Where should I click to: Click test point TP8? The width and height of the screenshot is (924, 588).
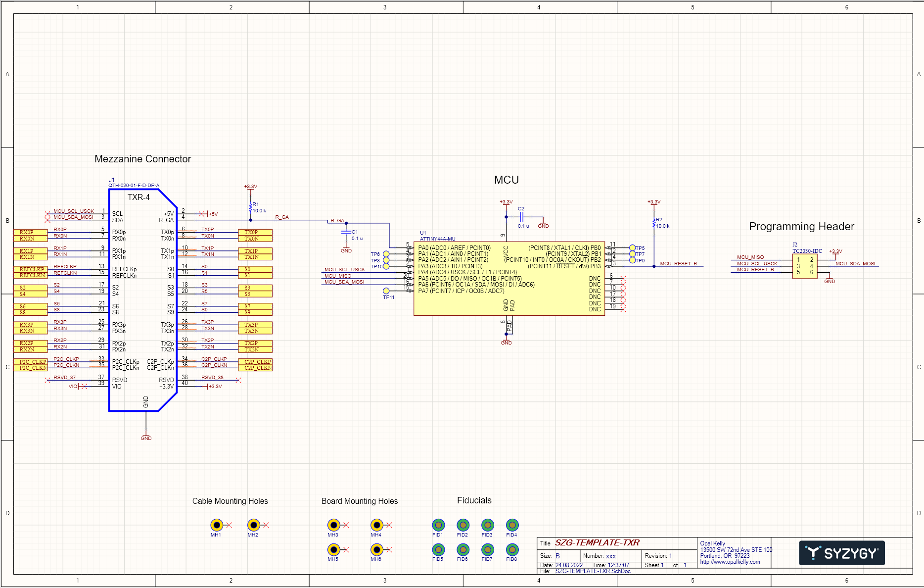coord(386,260)
